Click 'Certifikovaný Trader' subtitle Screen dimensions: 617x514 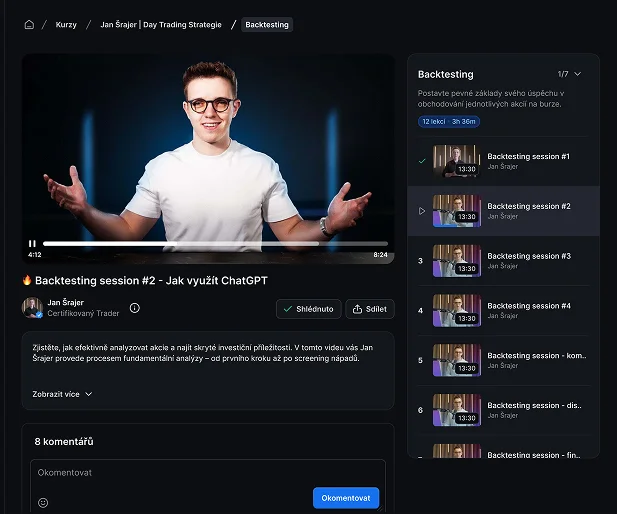click(83, 313)
